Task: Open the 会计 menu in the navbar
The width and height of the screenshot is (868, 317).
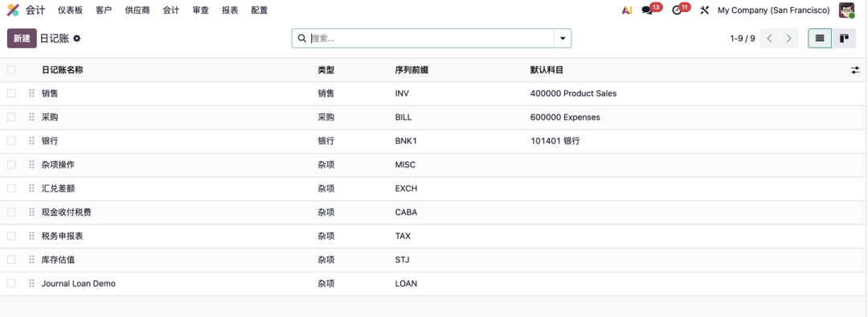Action: click(x=171, y=10)
